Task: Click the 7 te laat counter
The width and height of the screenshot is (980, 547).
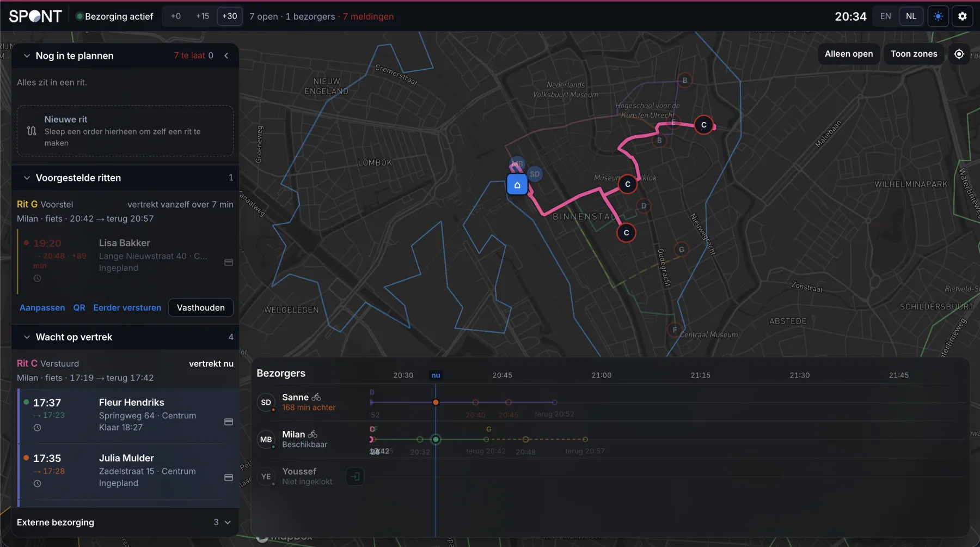Action: click(x=189, y=56)
